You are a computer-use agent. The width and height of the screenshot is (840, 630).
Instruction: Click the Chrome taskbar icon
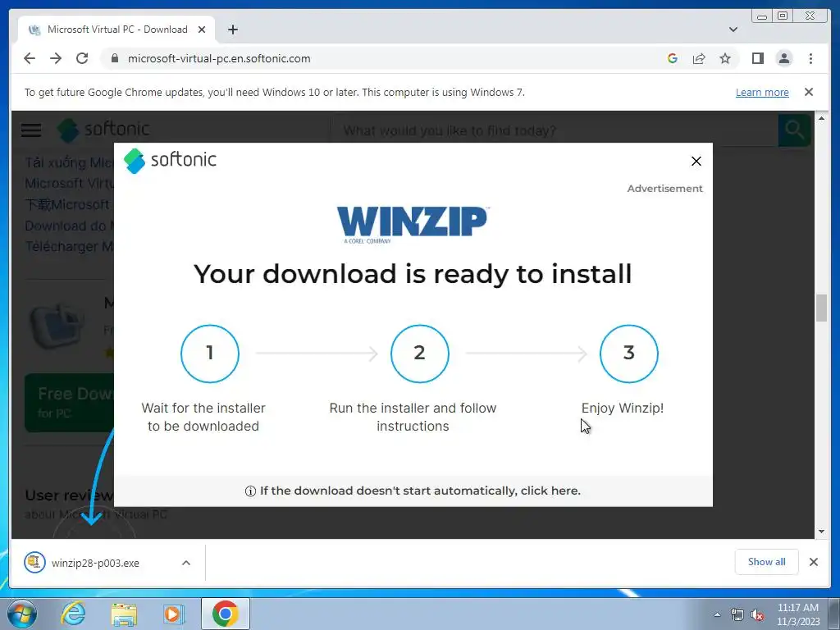226,614
